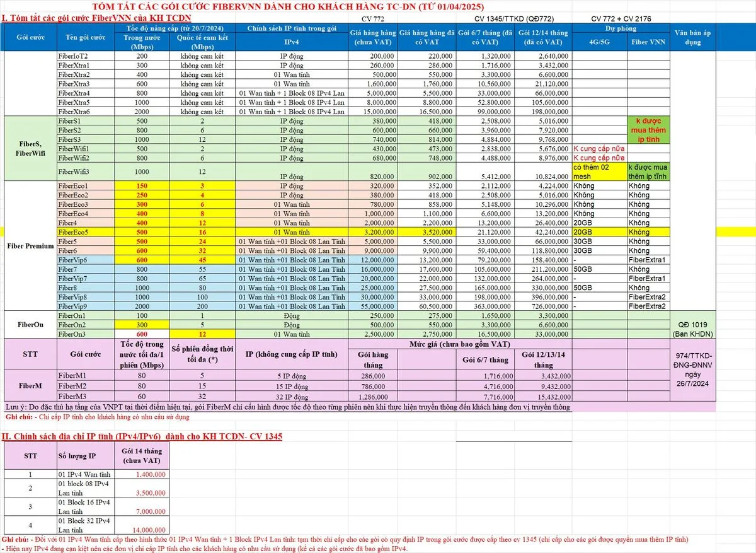This screenshot has width=756, height=553.
Task: Click the 'Fiber VNN' backup column header
Action: click(648, 42)
